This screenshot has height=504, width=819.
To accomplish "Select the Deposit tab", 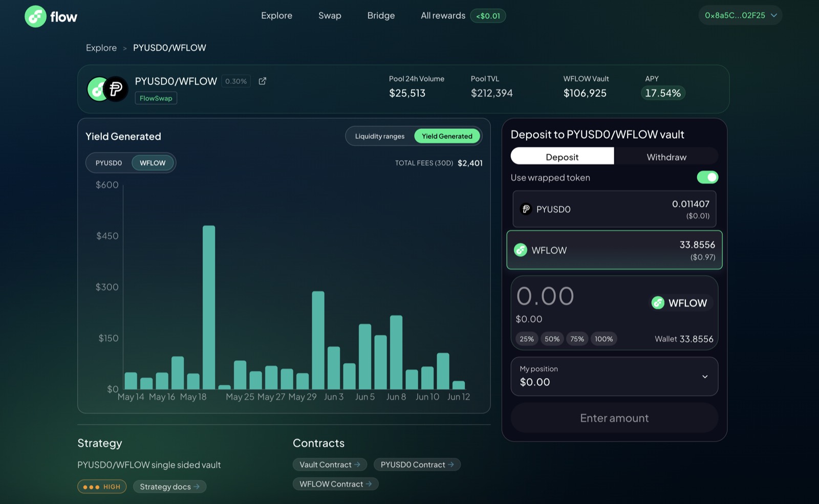I will (x=562, y=157).
